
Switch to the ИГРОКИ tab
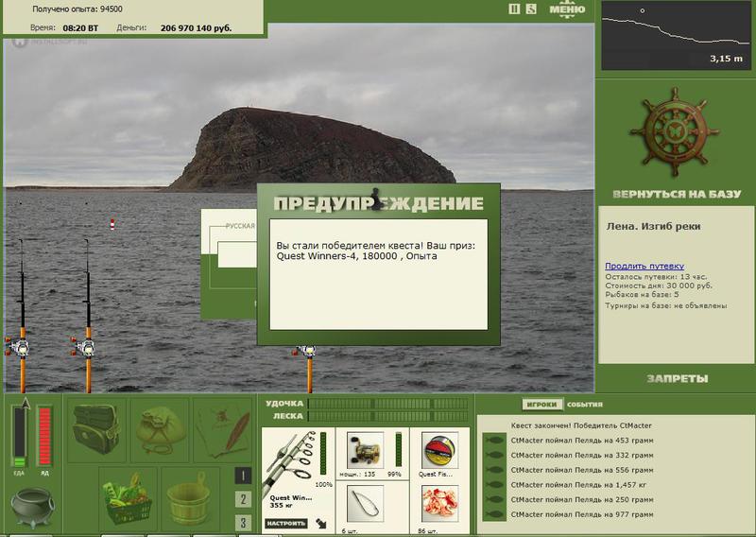pos(541,405)
